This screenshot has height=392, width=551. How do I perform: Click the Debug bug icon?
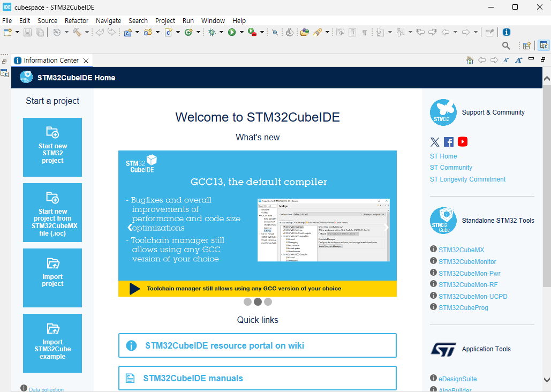212,32
